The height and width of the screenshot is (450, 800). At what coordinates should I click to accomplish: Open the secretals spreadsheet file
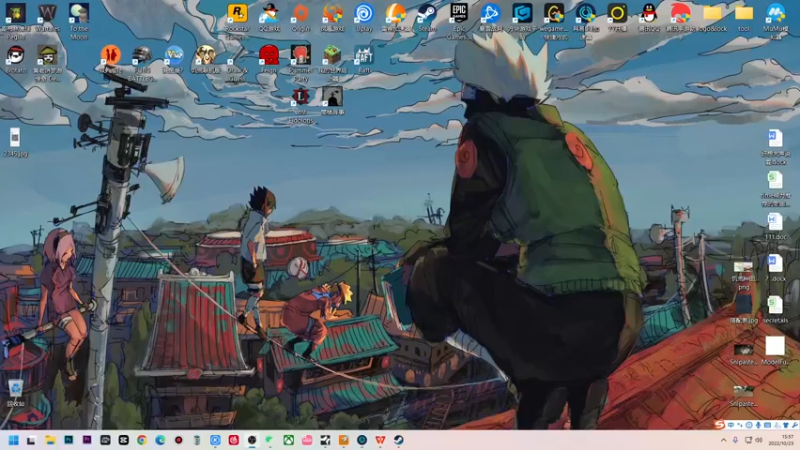[x=775, y=309]
